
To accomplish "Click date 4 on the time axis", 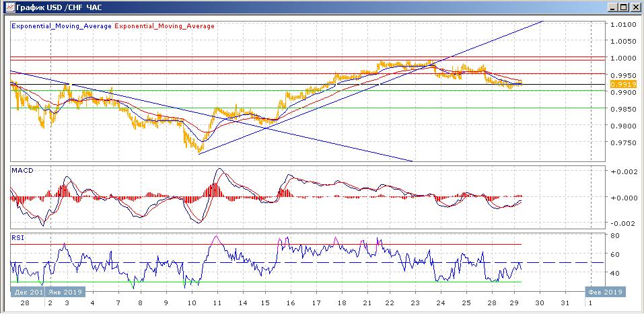I will coord(92,303).
